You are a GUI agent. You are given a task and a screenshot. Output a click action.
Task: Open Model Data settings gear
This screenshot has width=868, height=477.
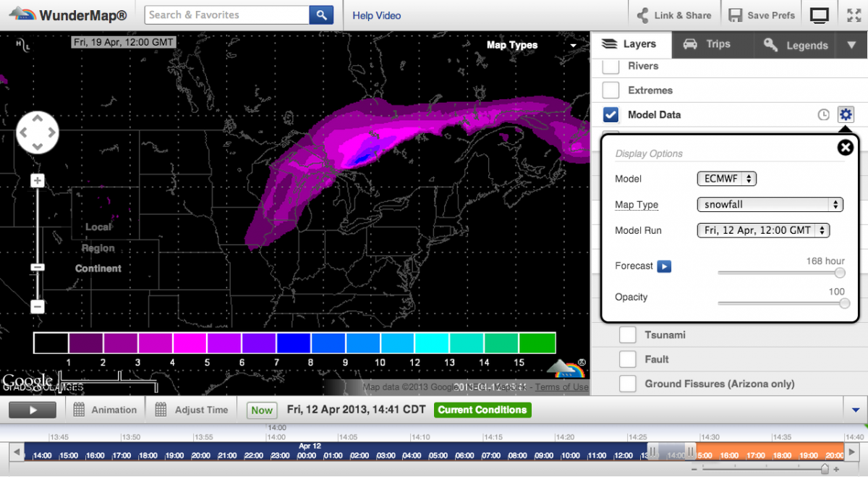846,114
